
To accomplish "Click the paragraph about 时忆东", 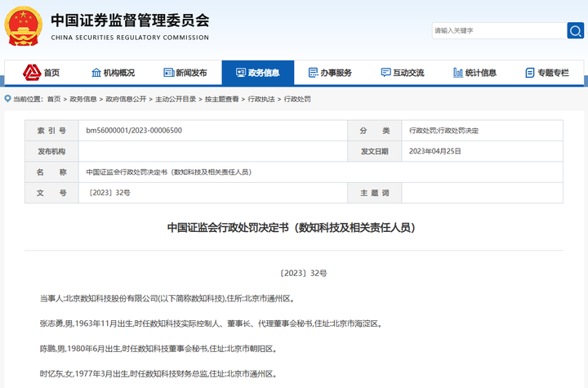I will (158, 374).
